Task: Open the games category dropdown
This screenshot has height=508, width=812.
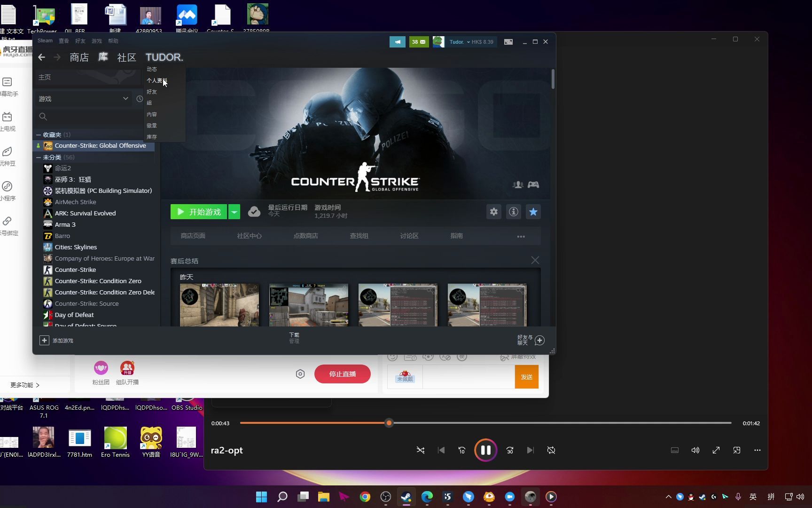Action: tap(84, 99)
